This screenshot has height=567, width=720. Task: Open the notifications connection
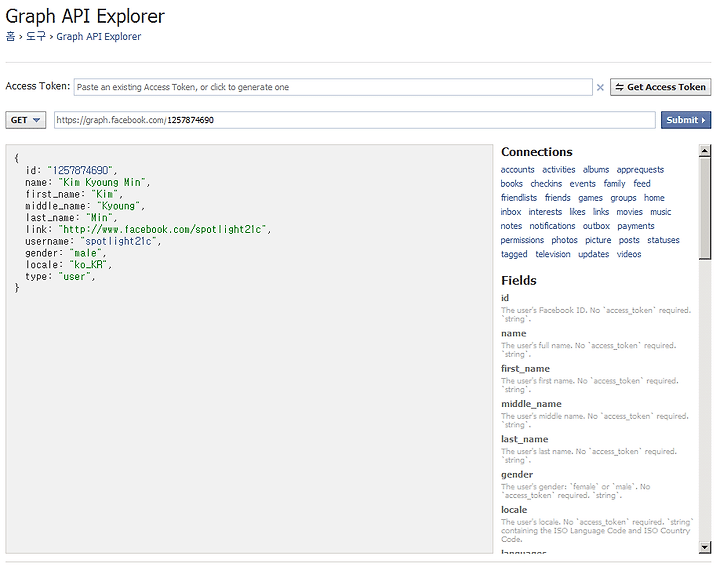pos(552,226)
